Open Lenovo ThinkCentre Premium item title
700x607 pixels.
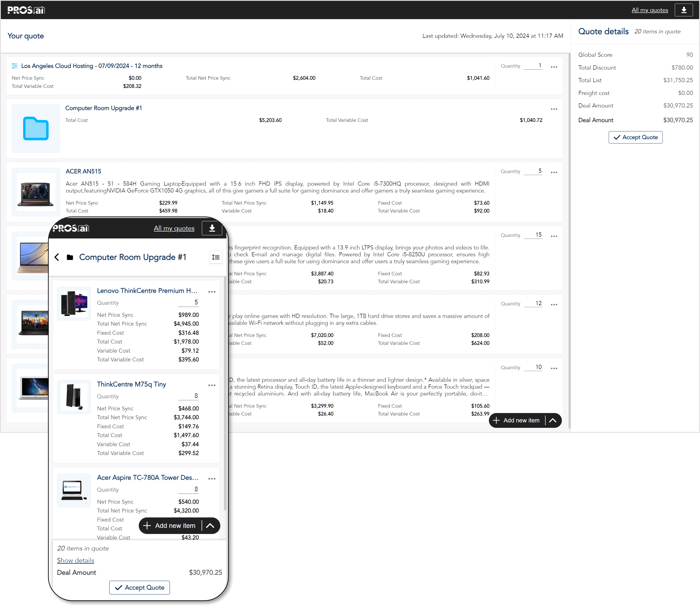[x=147, y=291]
